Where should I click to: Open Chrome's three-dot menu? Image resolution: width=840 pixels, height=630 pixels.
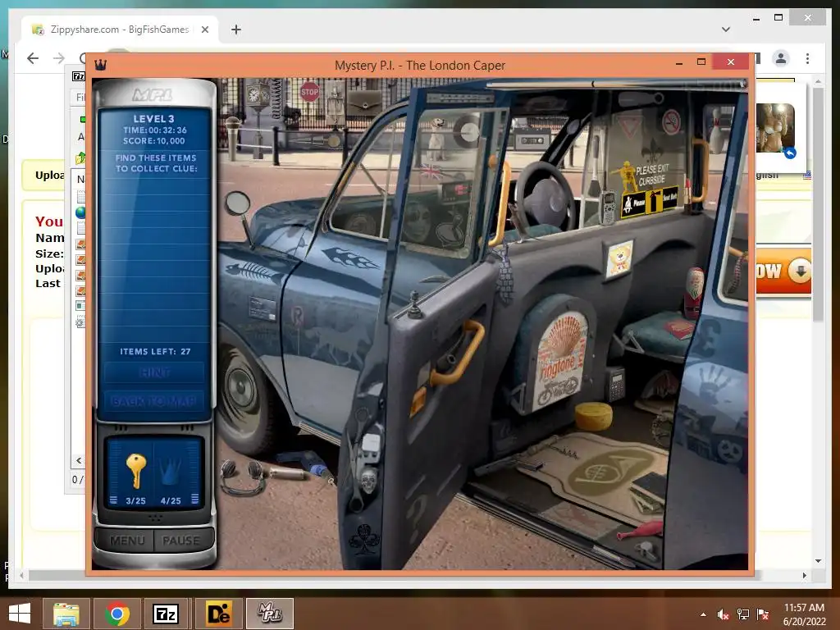coord(808,58)
